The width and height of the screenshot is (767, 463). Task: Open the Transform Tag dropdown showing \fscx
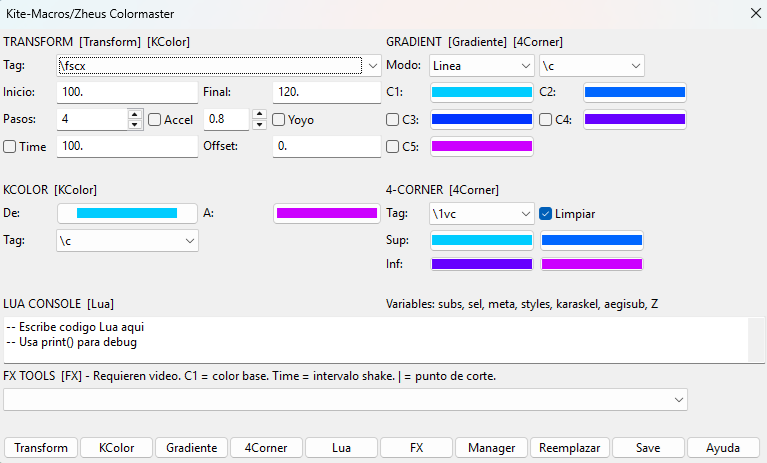219,66
